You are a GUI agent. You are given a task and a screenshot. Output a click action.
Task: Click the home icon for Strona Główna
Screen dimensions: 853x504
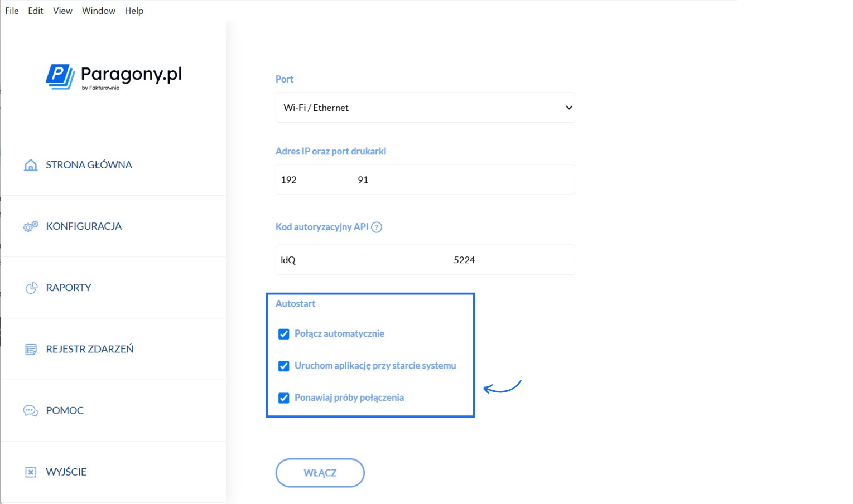click(x=31, y=165)
